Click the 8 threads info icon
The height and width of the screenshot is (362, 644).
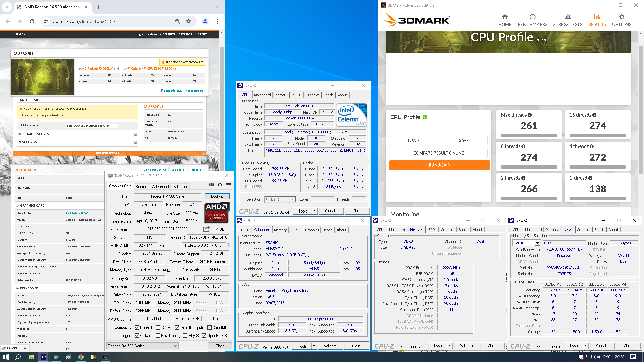point(523,146)
